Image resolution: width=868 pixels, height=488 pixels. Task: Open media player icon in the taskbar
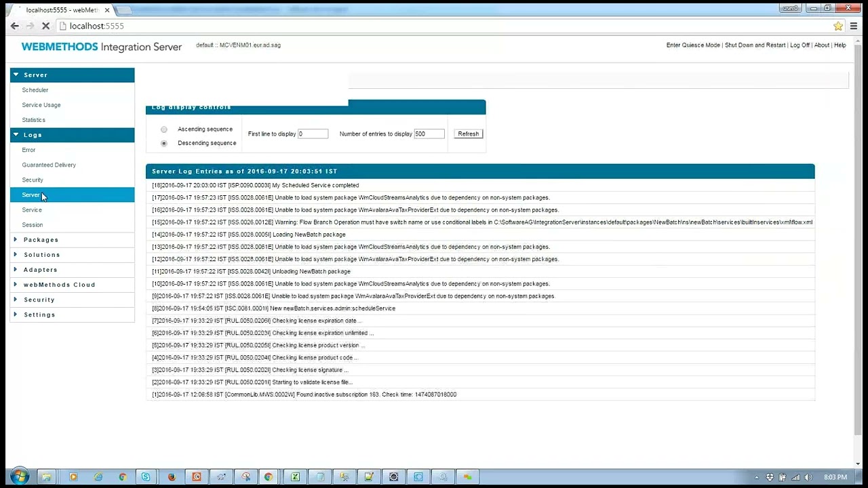click(73, 477)
